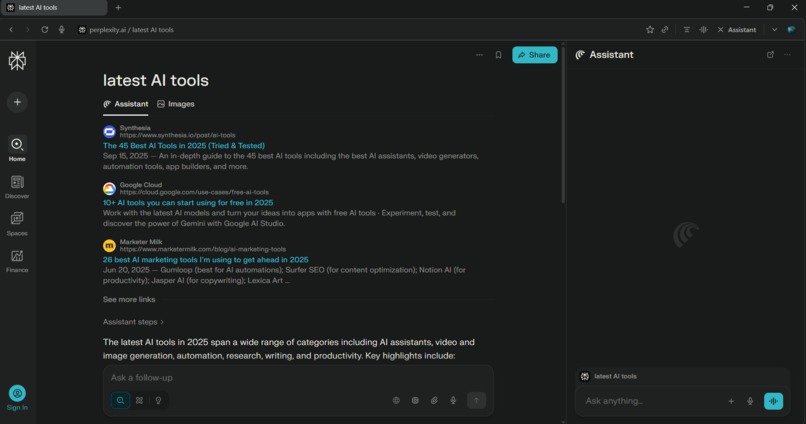Click the voice waveform icon in the browser toolbar
806x424 pixels.
coord(703,30)
